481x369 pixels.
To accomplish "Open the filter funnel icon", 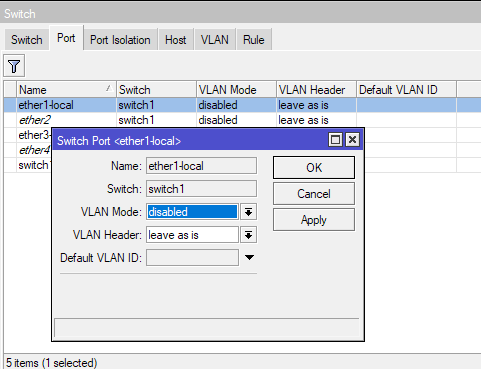I will [x=14, y=66].
